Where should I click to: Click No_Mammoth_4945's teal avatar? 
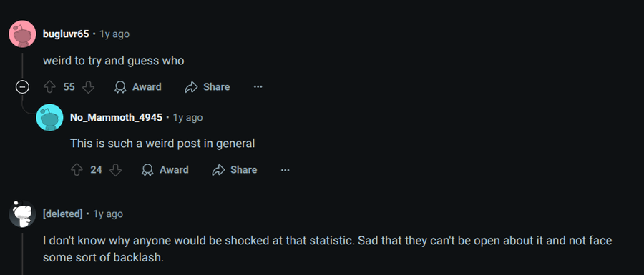point(49,118)
